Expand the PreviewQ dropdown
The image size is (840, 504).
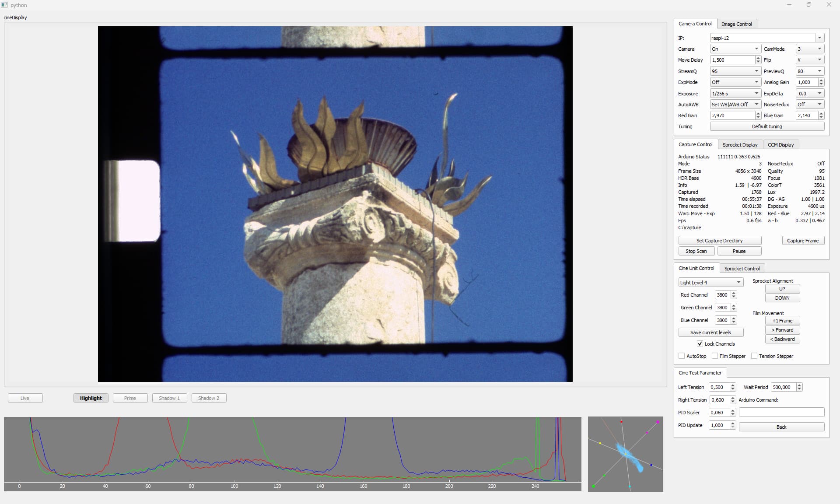810,71
